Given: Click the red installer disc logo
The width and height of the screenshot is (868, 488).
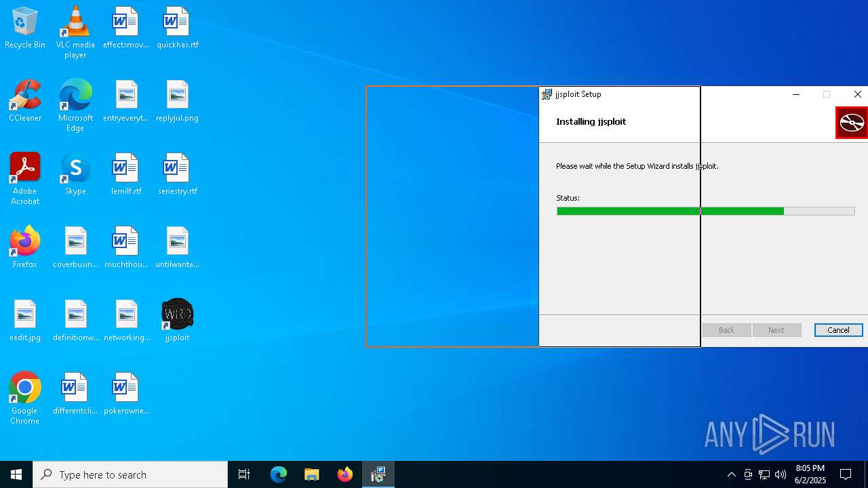Looking at the screenshot, I should [x=852, y=123].
